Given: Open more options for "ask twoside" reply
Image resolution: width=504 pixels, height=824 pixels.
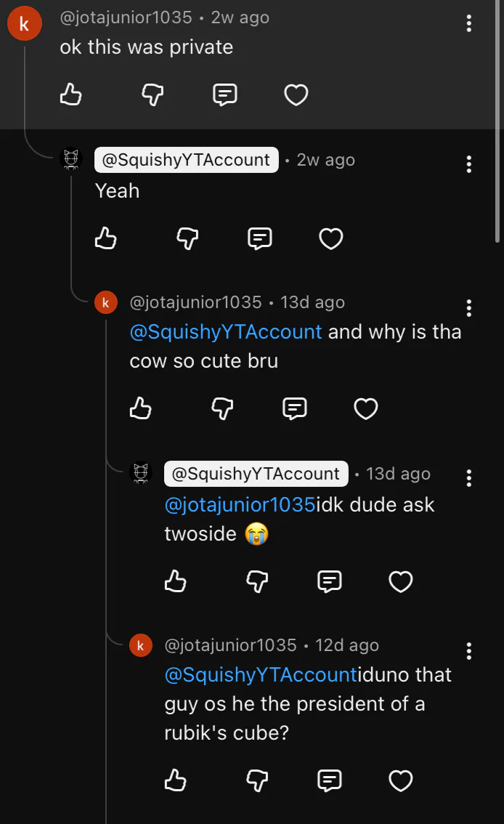Looking at the screenshot, I should coord(469,477).
